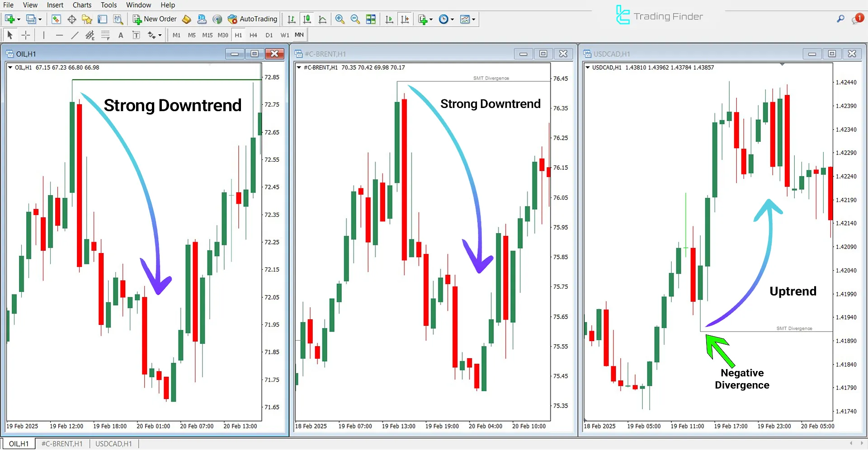Image resolution: width=868 pixels, height=450 pixels.
Task: Switch timeframe to H4
Action: 253,35
